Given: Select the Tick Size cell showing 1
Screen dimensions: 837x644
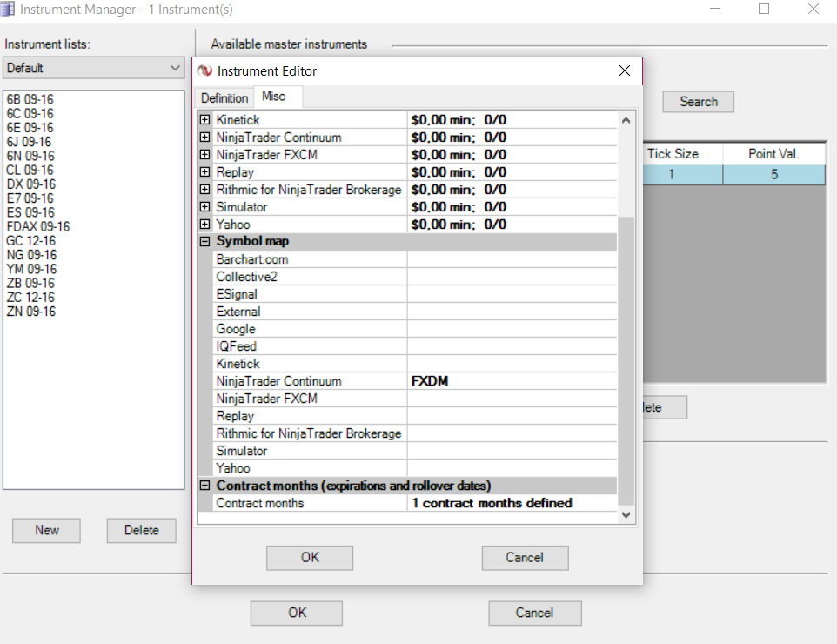Looking at the screenshot, I should (683, 175).
